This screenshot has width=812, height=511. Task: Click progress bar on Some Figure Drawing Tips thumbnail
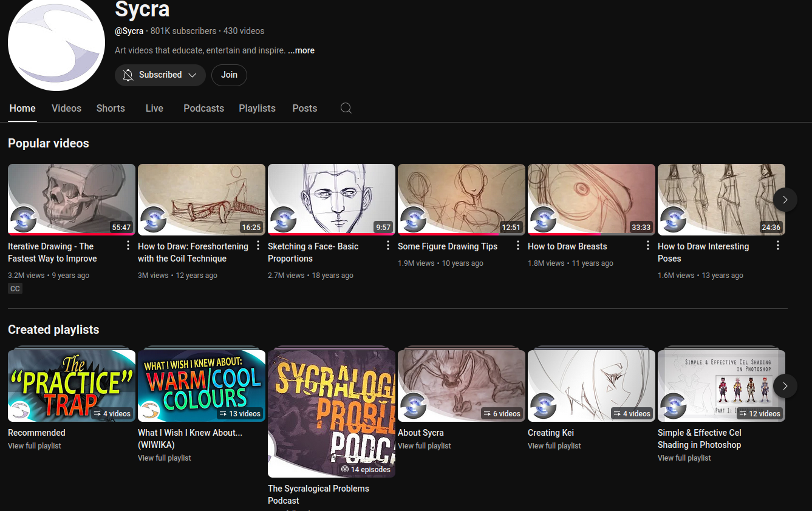(x=462, y=234)
